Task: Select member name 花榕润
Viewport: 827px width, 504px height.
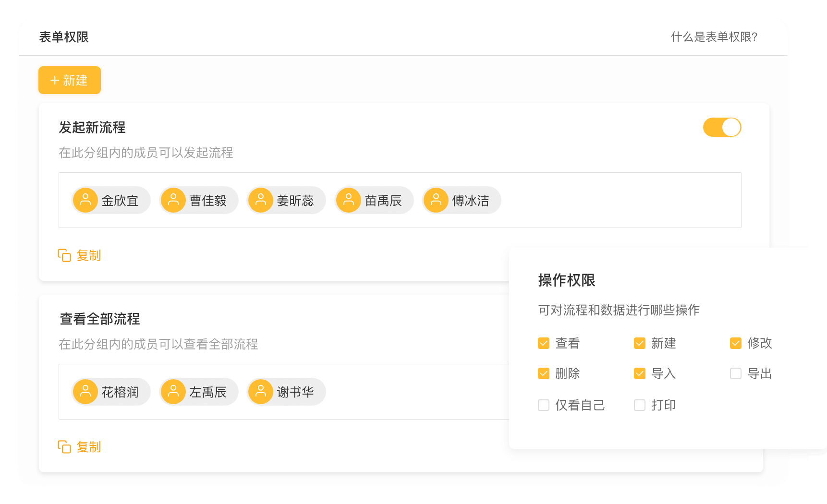Action: pyautogui.click(x=120, y=392)
